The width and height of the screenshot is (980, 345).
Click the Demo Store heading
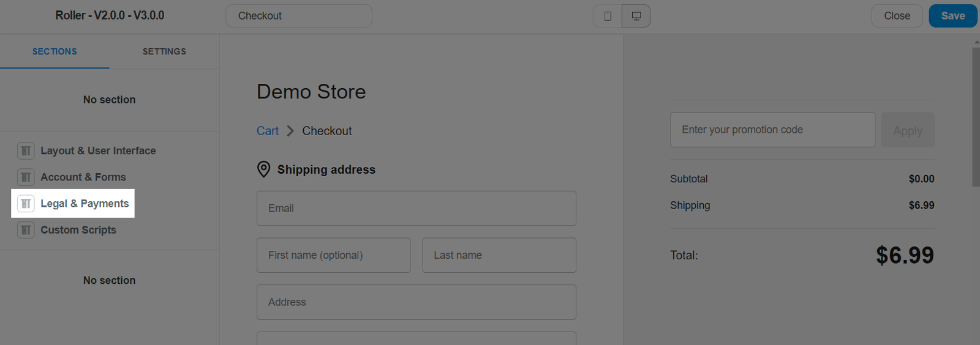tap(311, 92)
